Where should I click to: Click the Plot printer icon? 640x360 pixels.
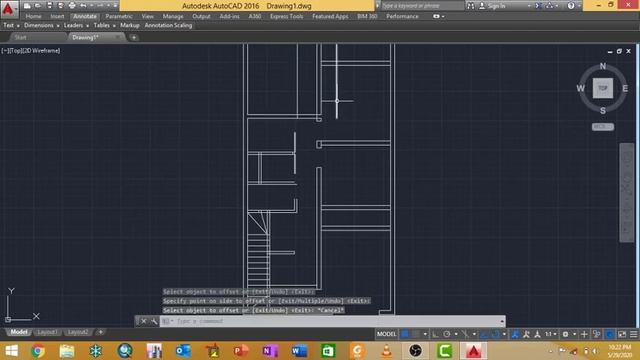72,6
